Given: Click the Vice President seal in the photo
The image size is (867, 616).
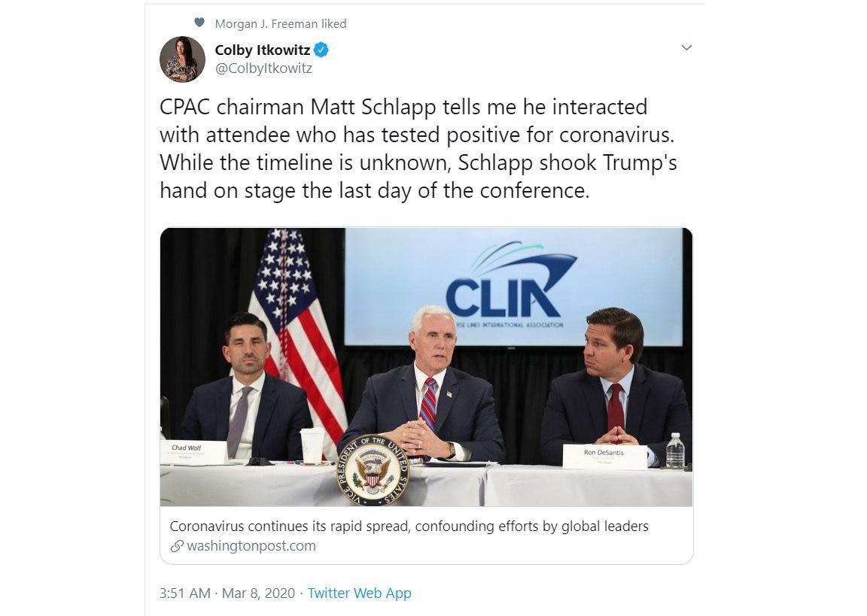Looking at the screenshot, I should coord(373,470).
